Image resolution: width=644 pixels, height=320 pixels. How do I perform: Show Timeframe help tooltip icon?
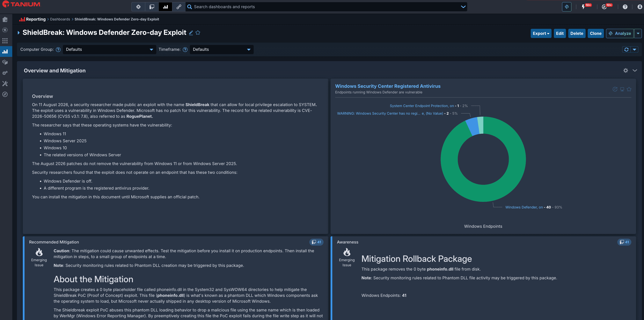pyautogui.click(x=185, y=49)
